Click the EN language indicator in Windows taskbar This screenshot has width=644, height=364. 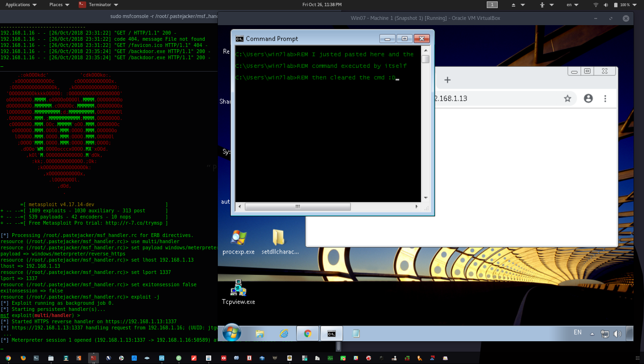(578, 333)
